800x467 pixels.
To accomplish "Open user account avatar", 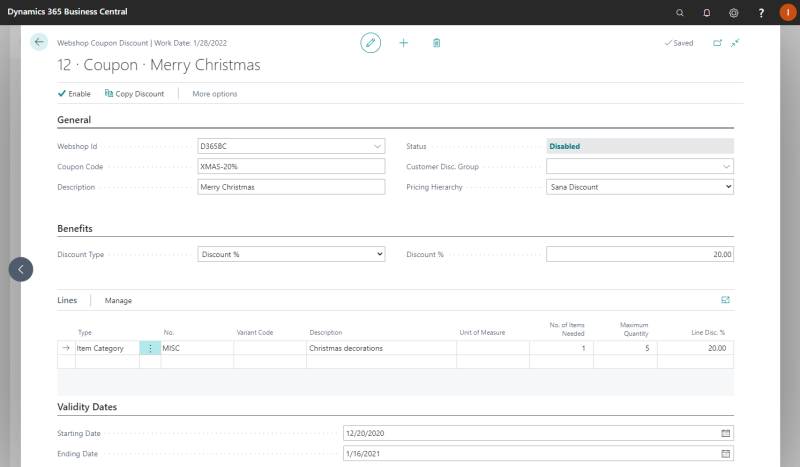I will [x=788, y=13].
